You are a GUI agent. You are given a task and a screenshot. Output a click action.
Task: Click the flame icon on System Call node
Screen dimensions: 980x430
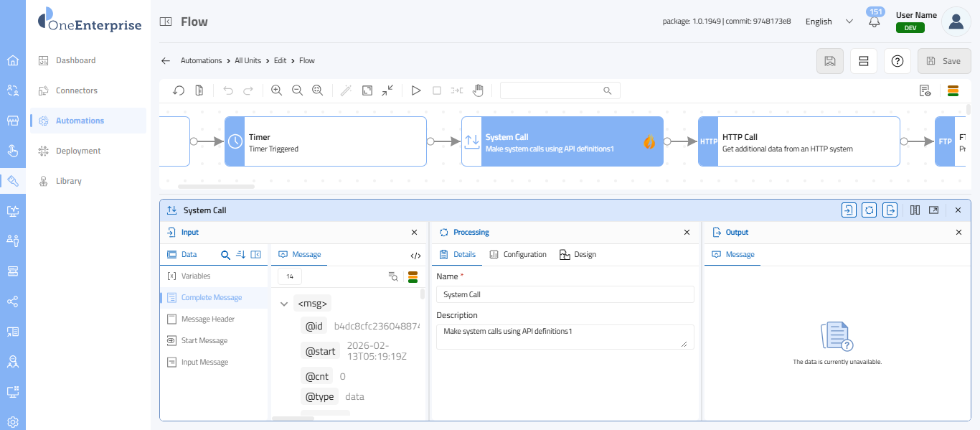(649, 142)
